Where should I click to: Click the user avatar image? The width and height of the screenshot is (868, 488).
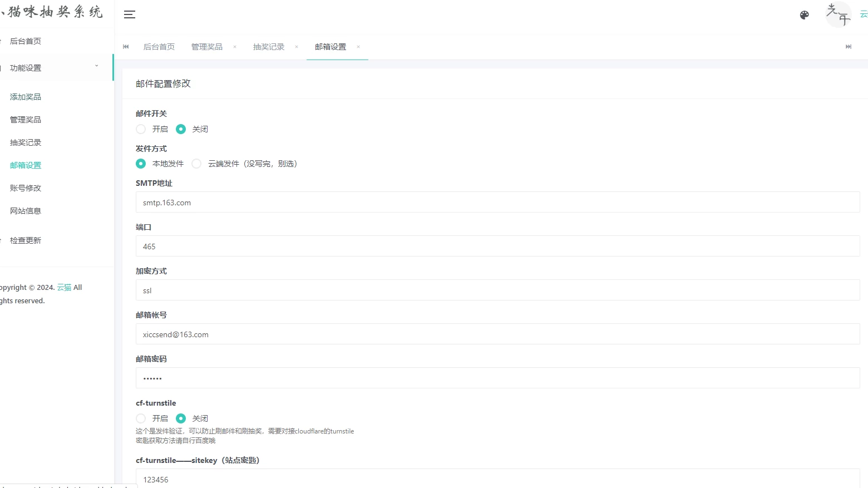(x=838, y=14)
